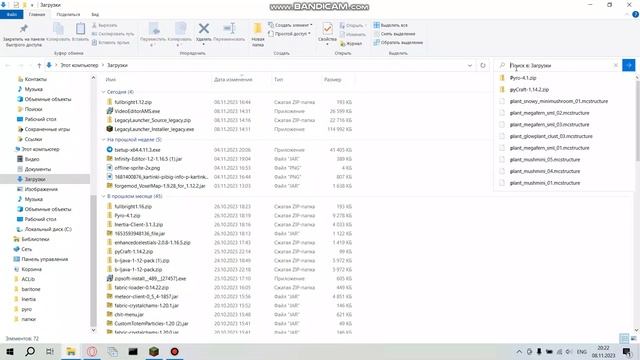The image size is (640, 360).
Task: Collapse the В прошлом месяце (45) group
Action: click(x=103, y=196)
